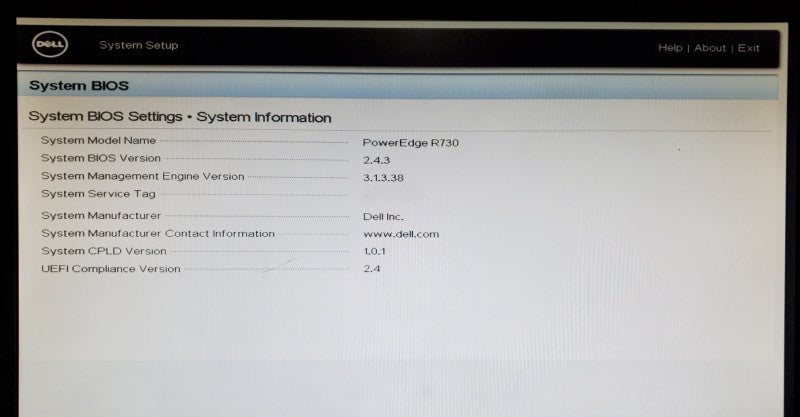Select System Management Engine Version label
Viewport: 800px width, 417px height.
pos(143,176)
